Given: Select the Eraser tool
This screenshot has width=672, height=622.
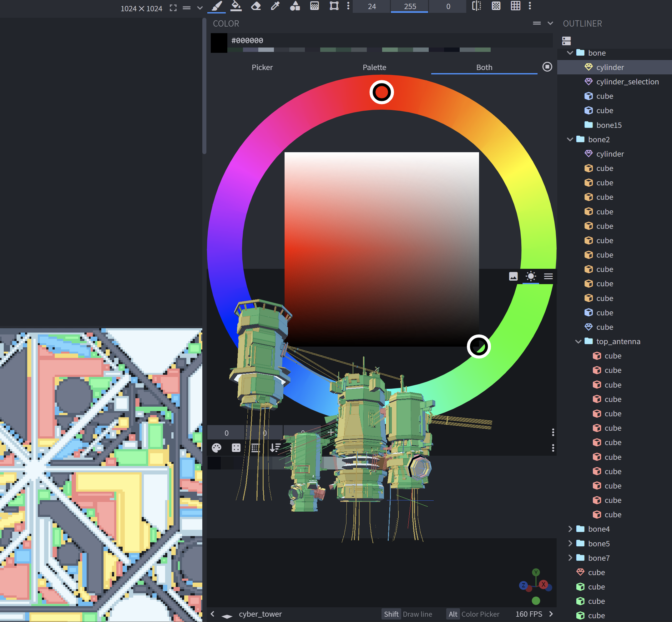Looking at the screenshot, I should pos(256,6).
